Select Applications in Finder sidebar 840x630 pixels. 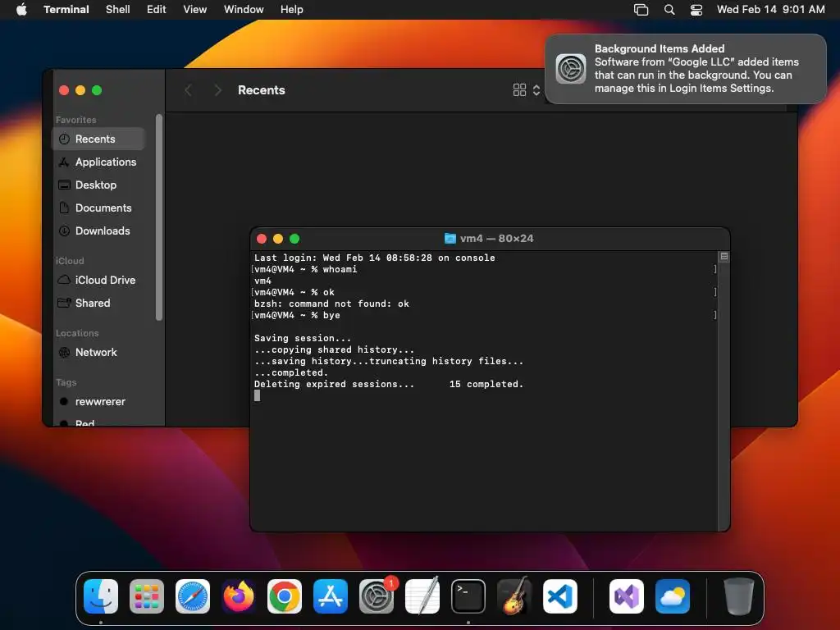(x=98, y=162)
